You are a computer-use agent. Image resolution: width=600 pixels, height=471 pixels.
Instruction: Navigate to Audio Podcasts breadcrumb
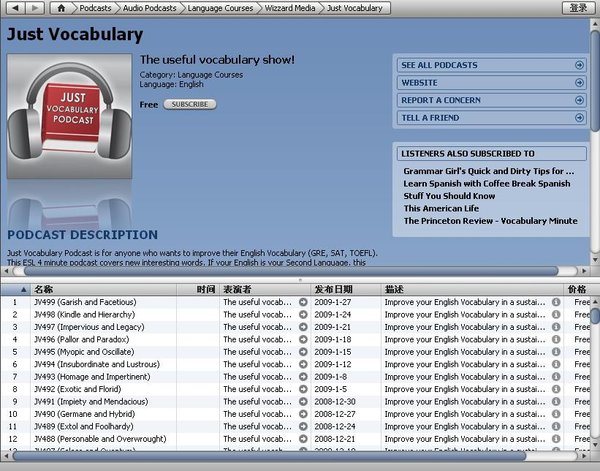click(150, 8)
